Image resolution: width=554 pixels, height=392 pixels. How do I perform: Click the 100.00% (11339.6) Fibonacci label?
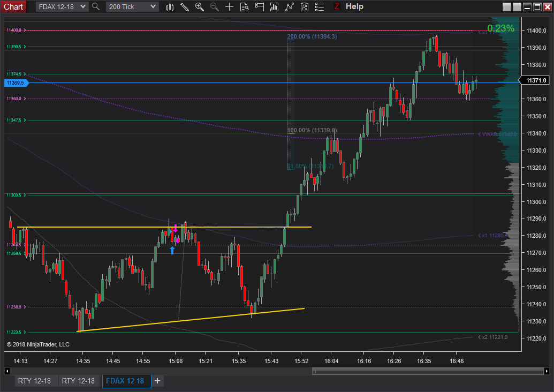(x=312, y=130)
